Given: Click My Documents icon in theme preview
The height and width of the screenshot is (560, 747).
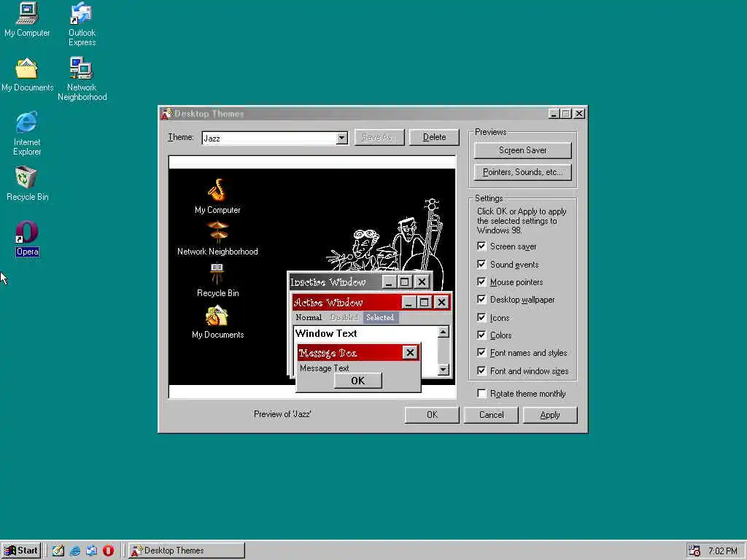Looking at the screenshot, I should pos(217,316).
